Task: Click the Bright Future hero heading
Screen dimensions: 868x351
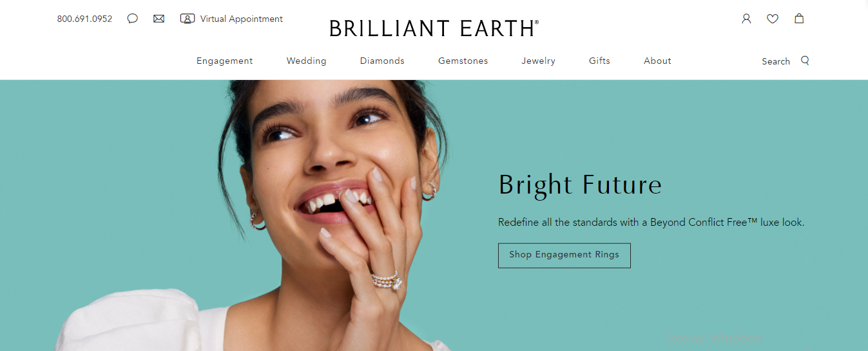Action: [x=580, y=185]
